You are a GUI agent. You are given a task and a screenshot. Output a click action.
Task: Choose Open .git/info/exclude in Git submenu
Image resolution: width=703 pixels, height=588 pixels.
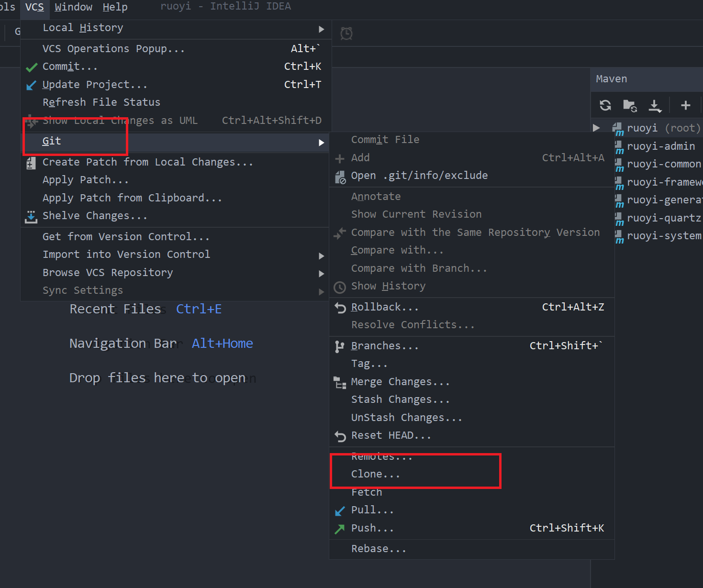(x=472, y=176)
